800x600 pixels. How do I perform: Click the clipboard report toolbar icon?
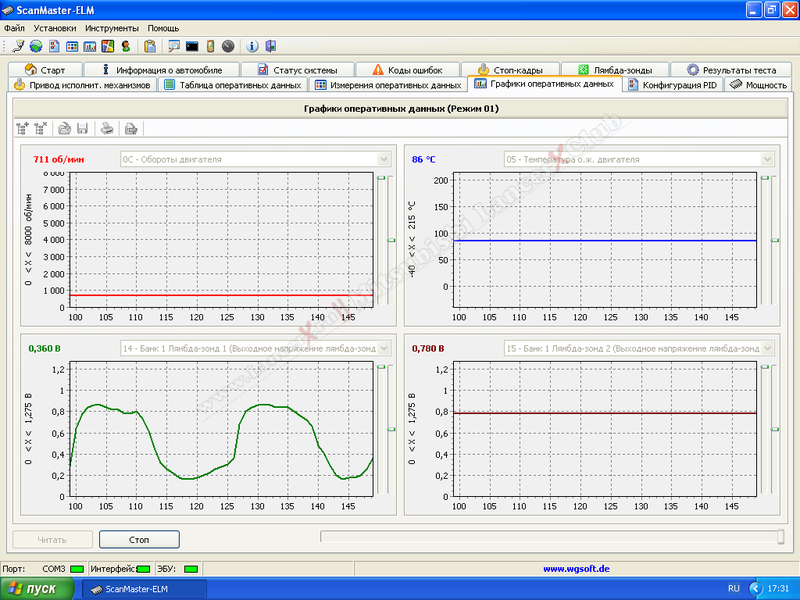tap(150, 46)
